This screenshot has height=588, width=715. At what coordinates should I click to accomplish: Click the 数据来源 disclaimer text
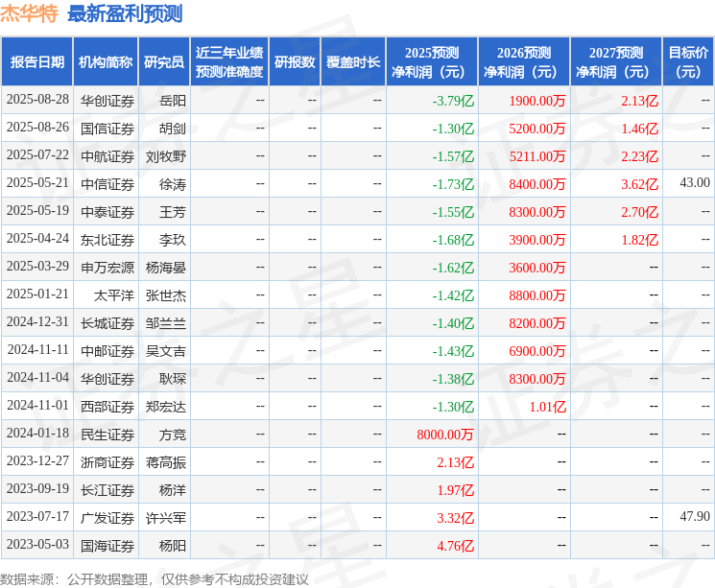coord(155,579)
